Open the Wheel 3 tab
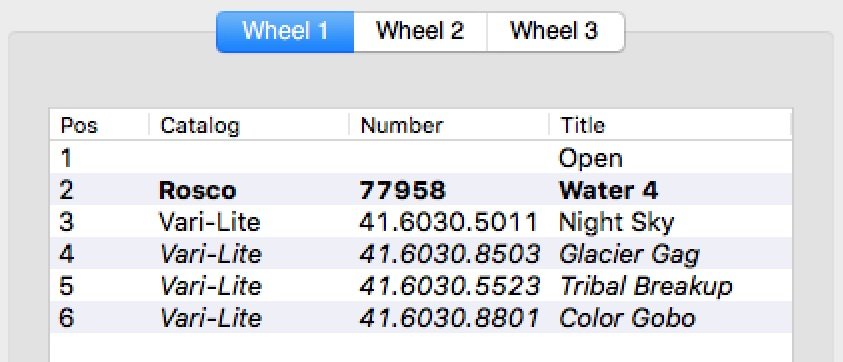The height and width of the screenshot is (362, 843). coord(555,31)
